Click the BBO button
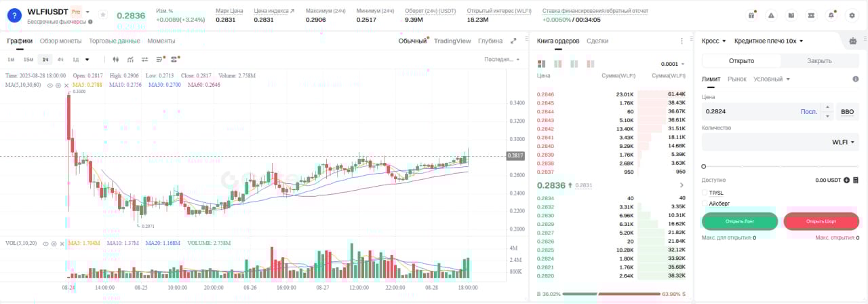Screen dimensions: 868x304 848,111
